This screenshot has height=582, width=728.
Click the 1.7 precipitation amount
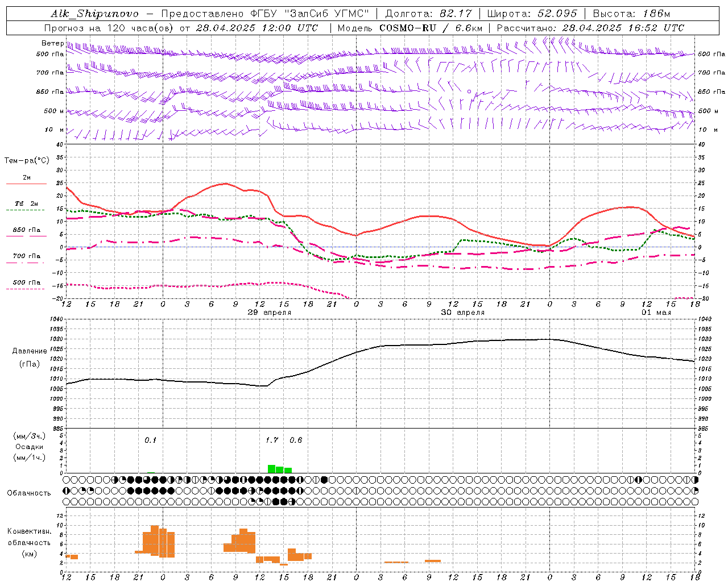(x=272, y=440)
